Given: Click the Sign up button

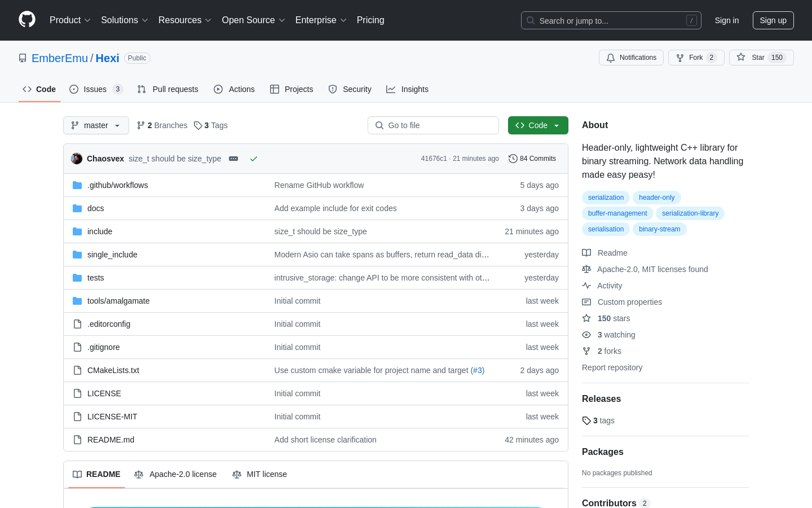Looking at the screenshot, I should tap(773, 20).
